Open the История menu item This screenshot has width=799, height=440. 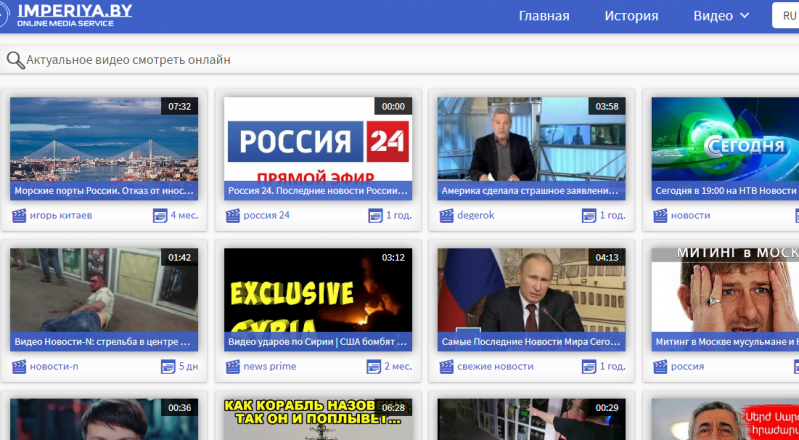pos(631,16)
